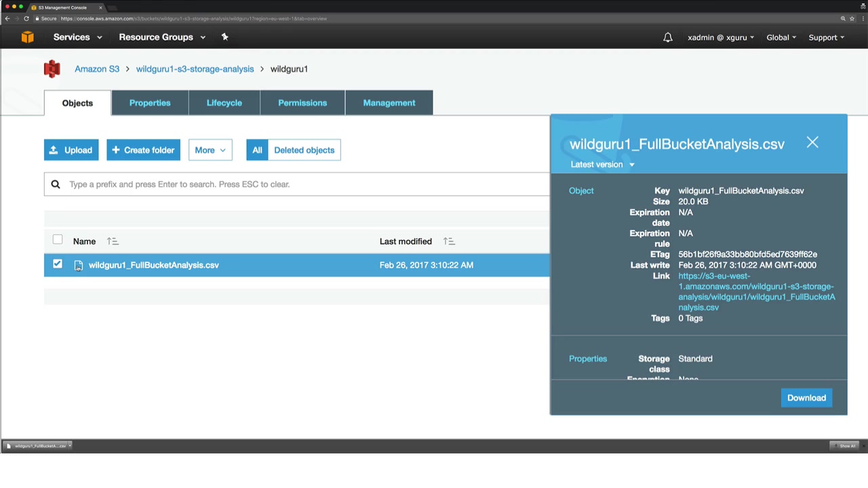Go to the Management tab
Viewport: 868px width, 488px height.
(389, 103)
